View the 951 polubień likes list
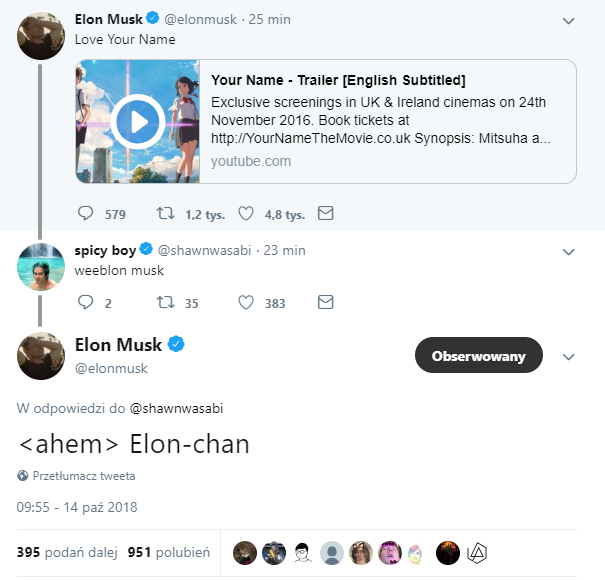Screen dimensions: 605x580 click(168, 553)
